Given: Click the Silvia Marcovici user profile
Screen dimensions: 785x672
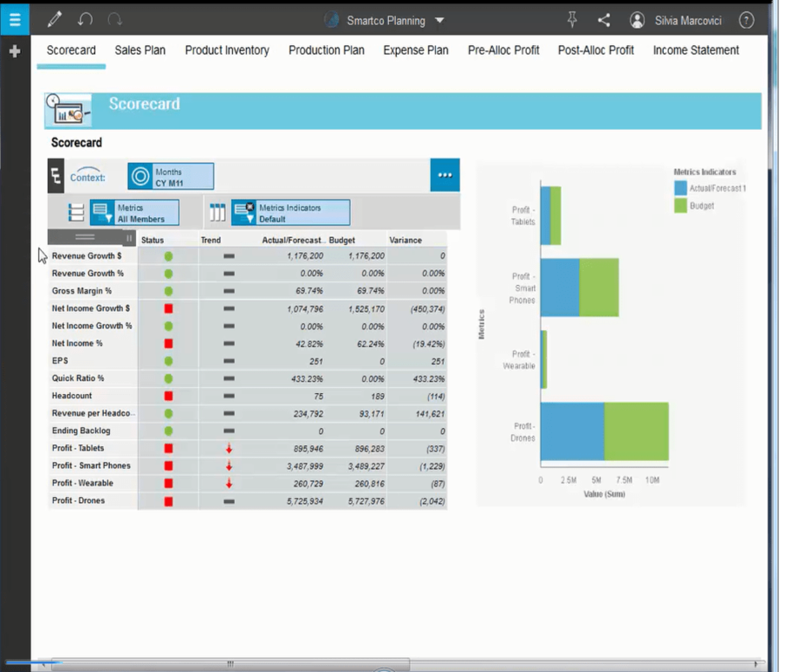Looking at the screenshot, I should [676, 20].
